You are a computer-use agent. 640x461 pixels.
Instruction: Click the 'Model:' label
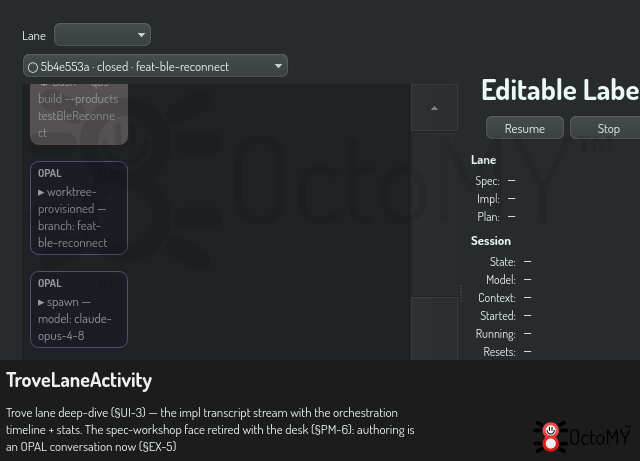(x=501, y=280)
